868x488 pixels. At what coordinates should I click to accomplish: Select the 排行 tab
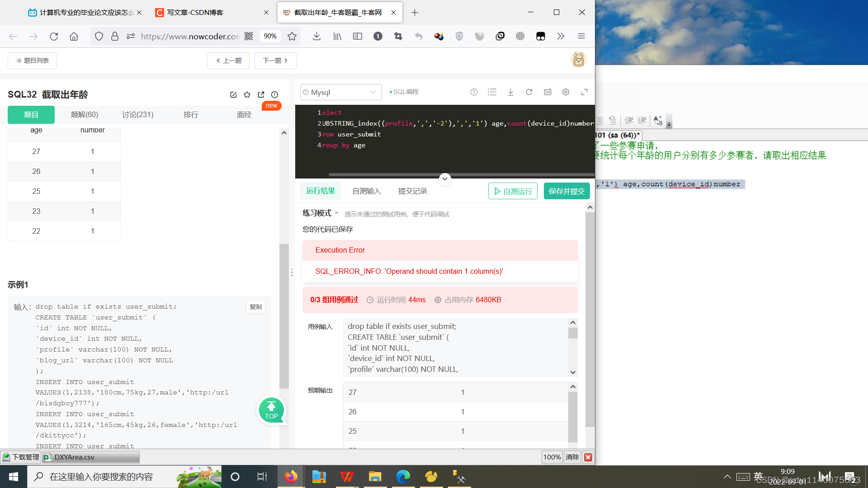coord(191,115)
